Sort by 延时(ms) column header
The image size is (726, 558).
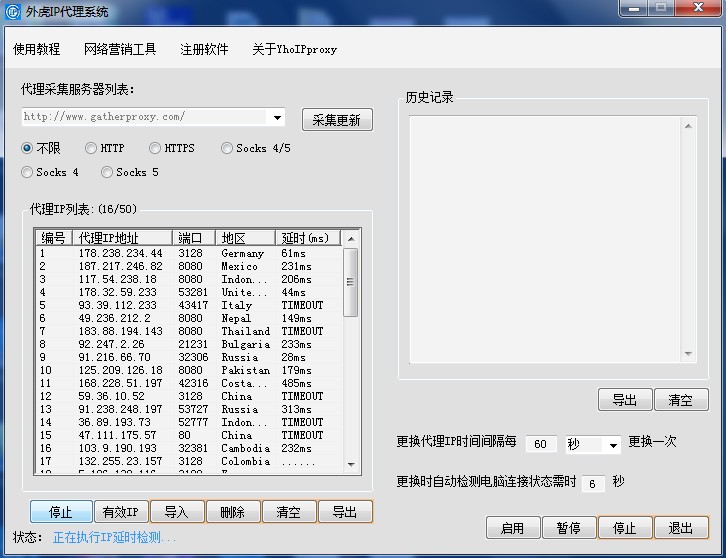tap(307, 238)
